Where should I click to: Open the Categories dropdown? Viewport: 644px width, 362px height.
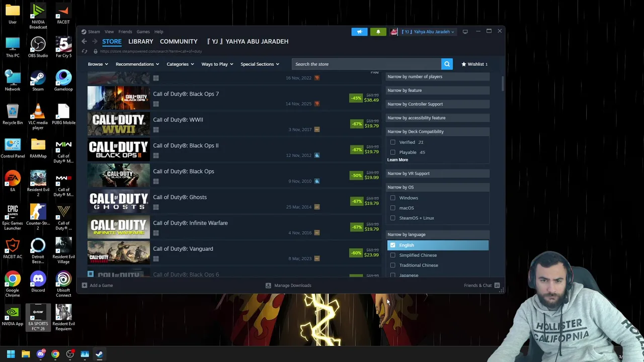pos(180,64)
